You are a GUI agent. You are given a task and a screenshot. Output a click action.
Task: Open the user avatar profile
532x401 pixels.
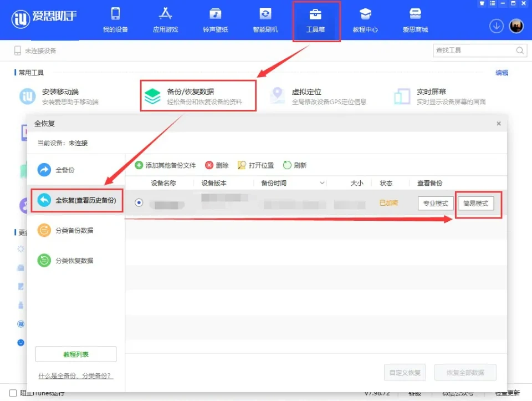[516, 26]
